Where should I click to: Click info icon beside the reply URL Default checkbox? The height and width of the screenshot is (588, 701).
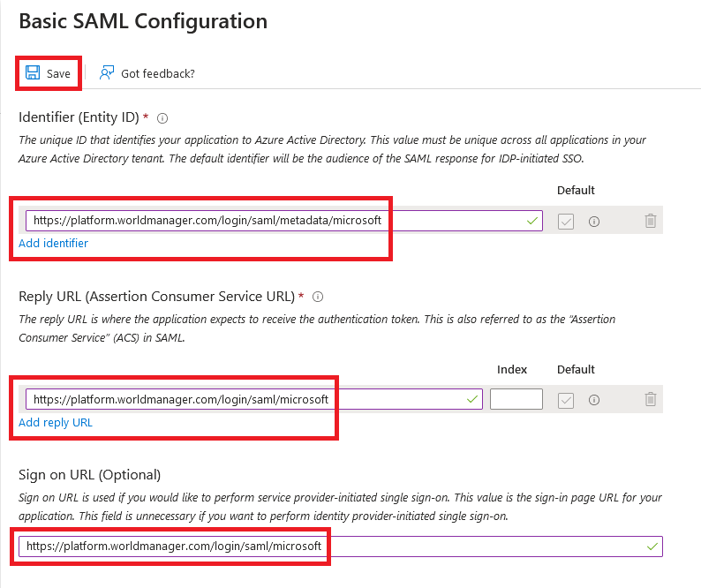(x=593, y=400)
